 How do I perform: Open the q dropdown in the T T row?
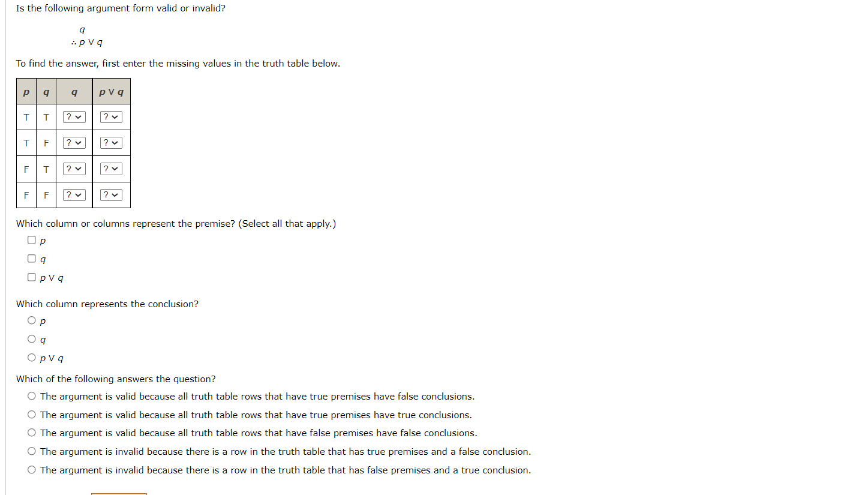click(74, 116)
